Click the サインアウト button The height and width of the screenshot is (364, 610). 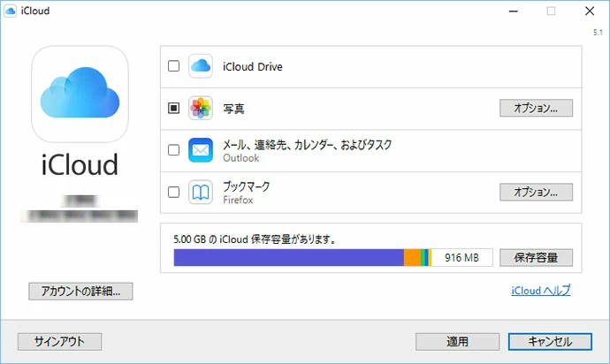coord(60,342)
